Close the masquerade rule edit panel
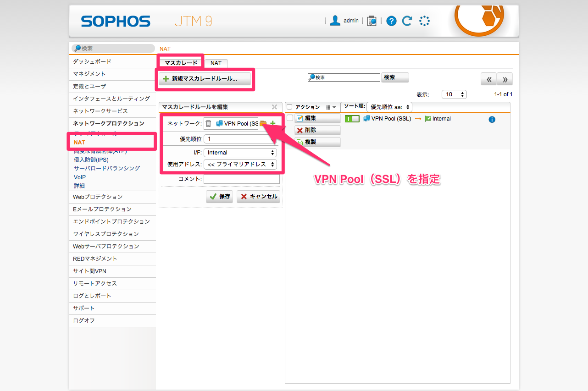The height and width of the screenshot is (391, 588). [x=274, y=107]
